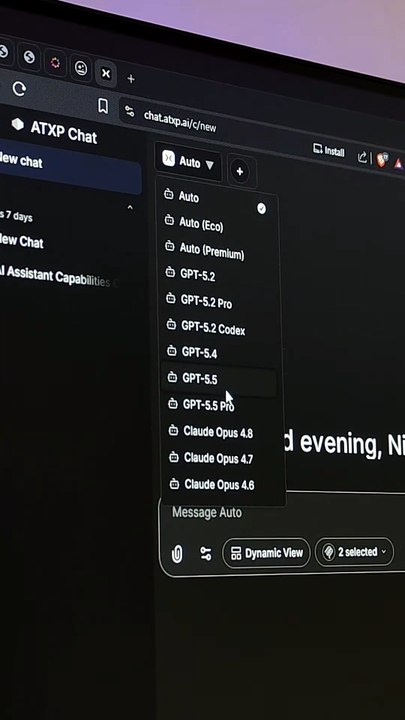Open the Auto model selector dropdown
Viewport: 405px width, 720px height.
click(x=188, y=162)
